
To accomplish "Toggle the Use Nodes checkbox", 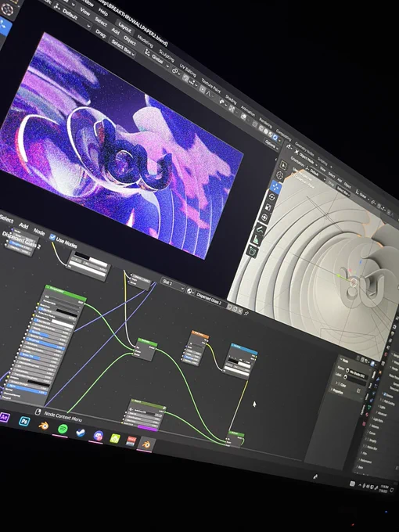I will [x=52, y=237].
